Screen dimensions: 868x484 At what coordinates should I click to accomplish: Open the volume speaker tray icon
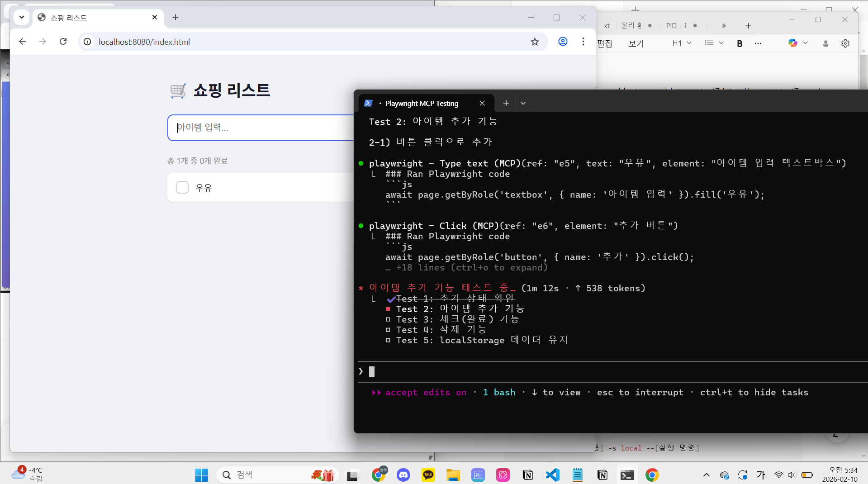pos(792,475)
